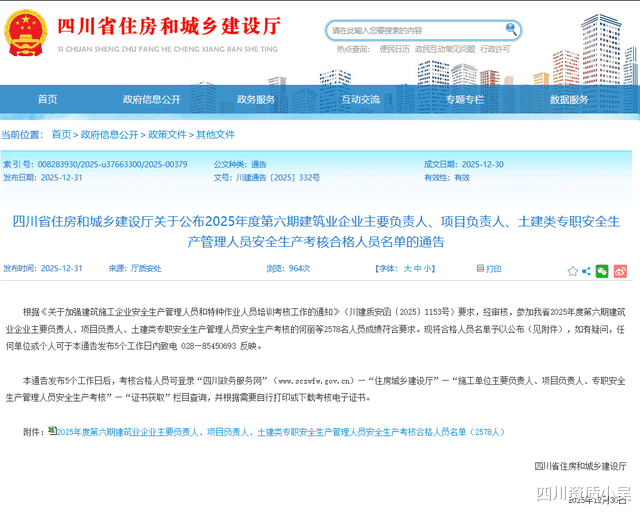Click the 发布时间: 2025-12-31 text
640x512 pixels.
[x=42, y=268]
